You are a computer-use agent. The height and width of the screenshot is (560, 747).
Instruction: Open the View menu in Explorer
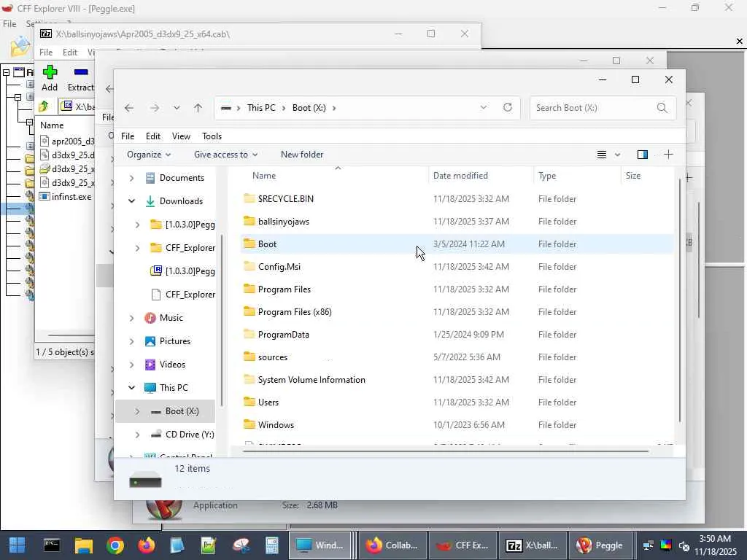[x=181, y=136]
